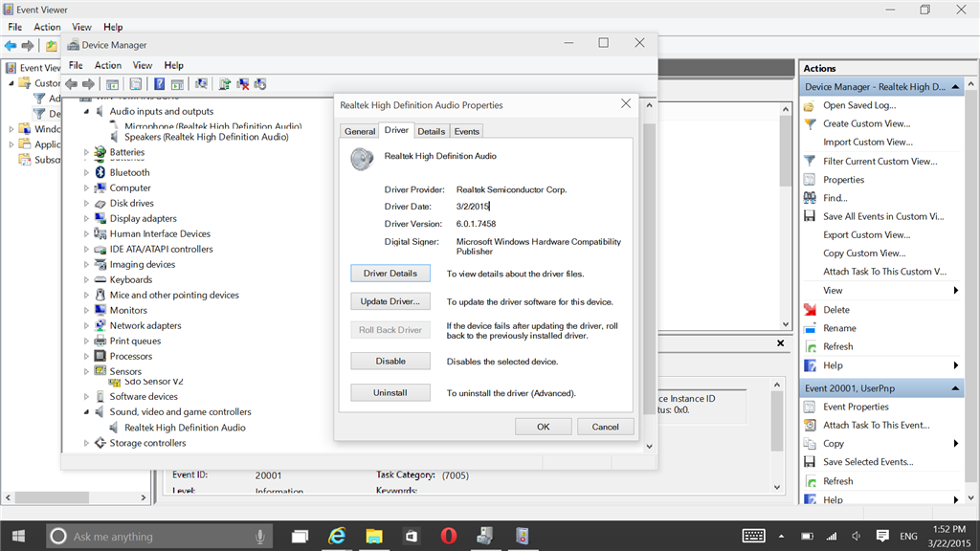Switch to the General tab
The width and height of the screenshot is (980, 551).
pos(360,131)
